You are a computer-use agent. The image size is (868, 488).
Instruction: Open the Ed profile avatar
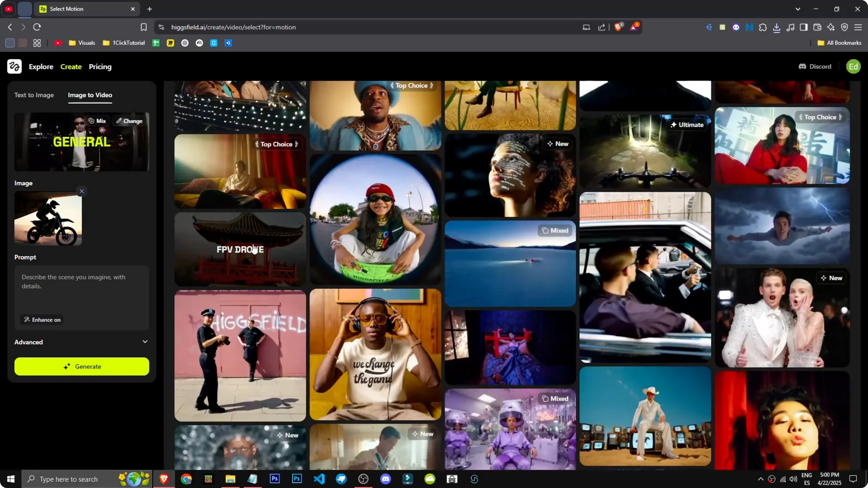click(x=854, y=66)
